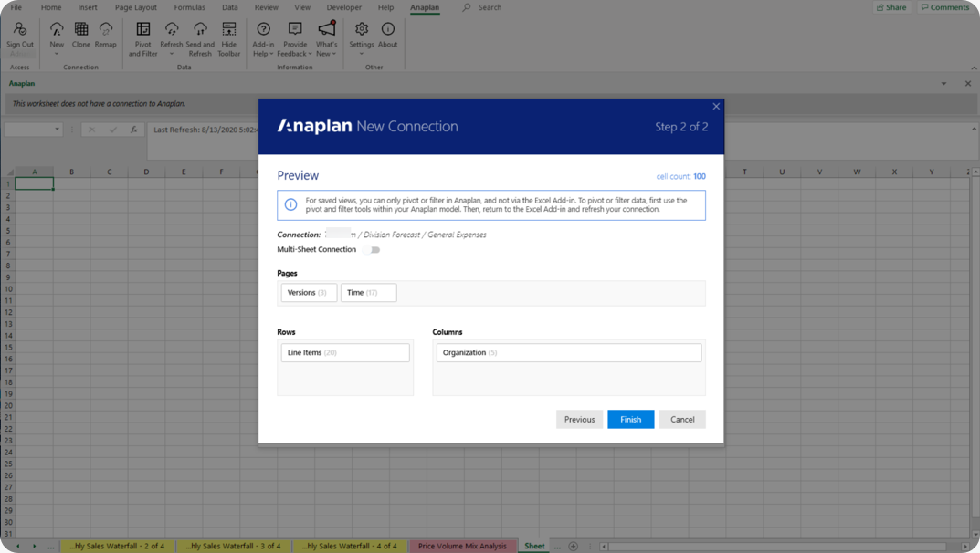
Task: Select cell A1 in worksheet
Action: [x=35, y=183]
